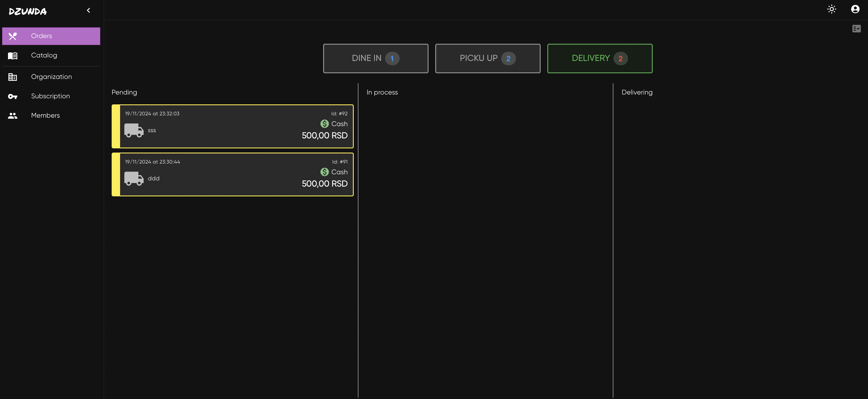Click the checklist icon at top right

tap(856, 29)
